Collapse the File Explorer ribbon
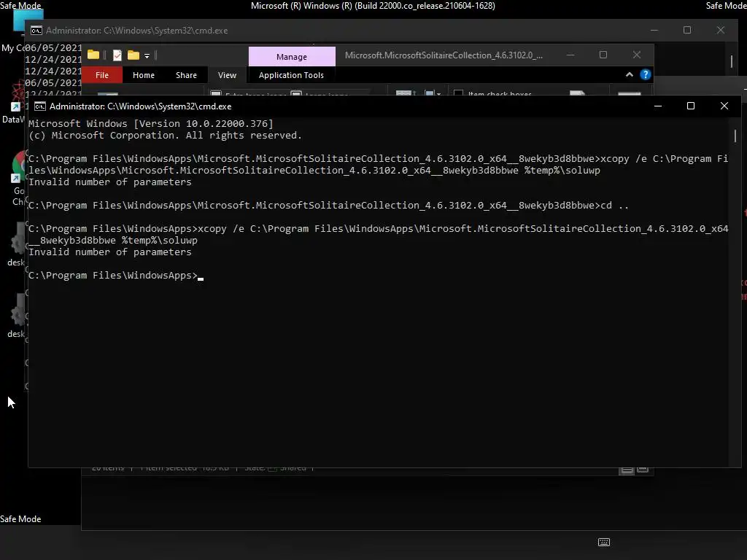This screenshot has width=747, height=560. click(x=630, y=75)
